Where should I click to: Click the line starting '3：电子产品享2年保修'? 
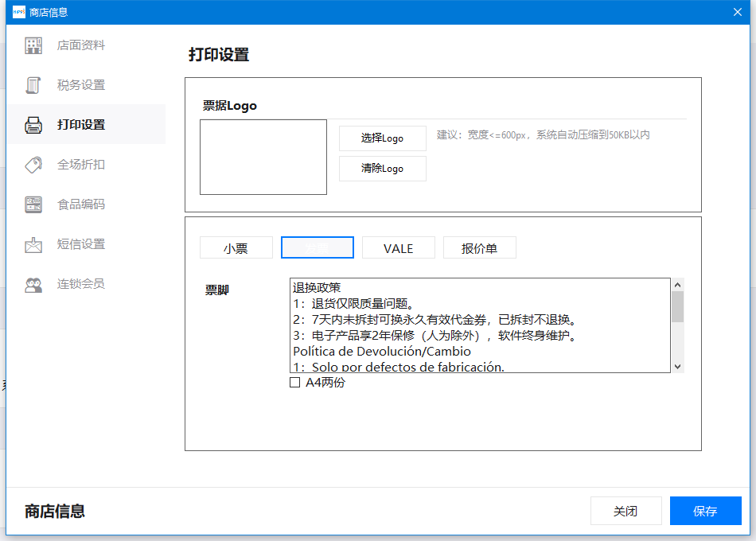coord(435,336)
